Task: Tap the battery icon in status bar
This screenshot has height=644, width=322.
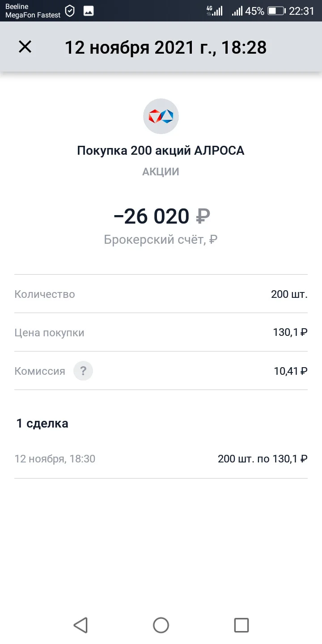Action: (276, 11)
